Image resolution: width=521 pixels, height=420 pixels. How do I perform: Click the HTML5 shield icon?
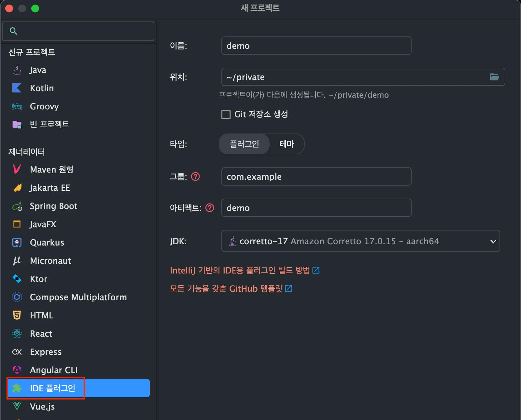[x=17, y=315]
